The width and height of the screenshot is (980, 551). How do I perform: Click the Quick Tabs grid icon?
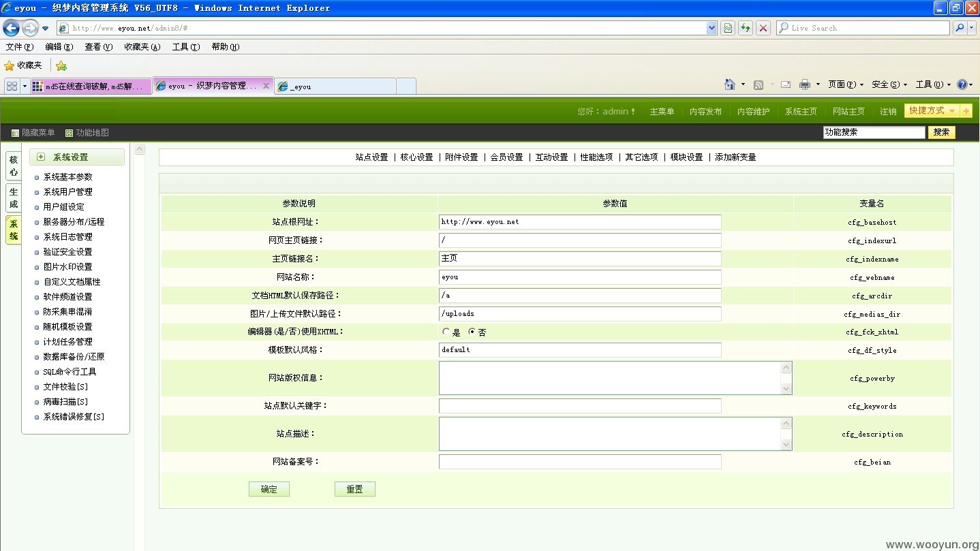point(12,86)
